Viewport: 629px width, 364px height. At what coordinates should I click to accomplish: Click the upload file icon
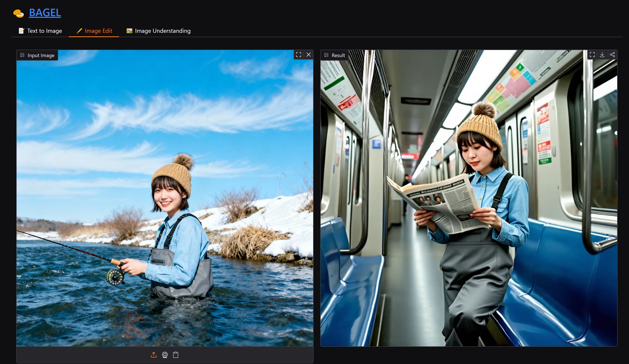pyautogui.click(x=154, y=355)
